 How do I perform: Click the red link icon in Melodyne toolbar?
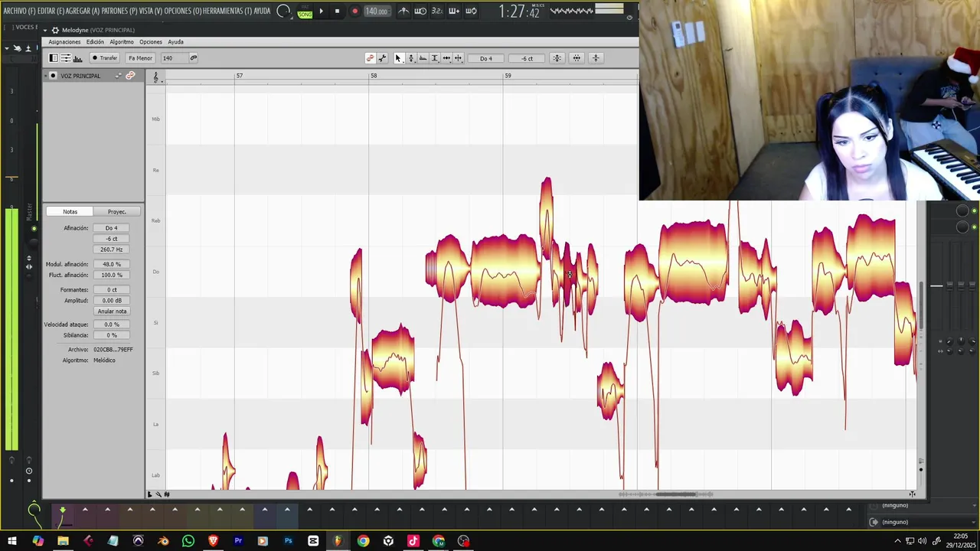(370, 58)
